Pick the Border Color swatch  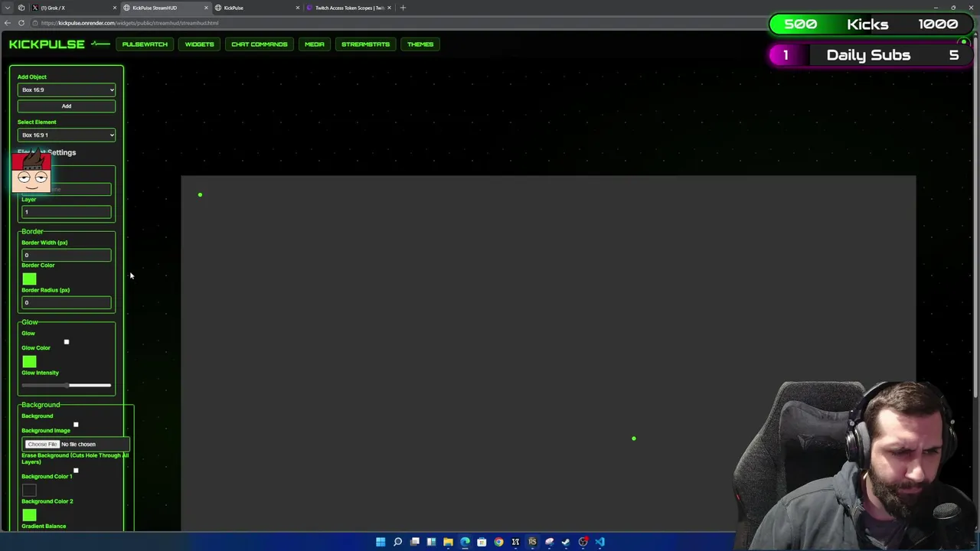click(x=29, y=279)
